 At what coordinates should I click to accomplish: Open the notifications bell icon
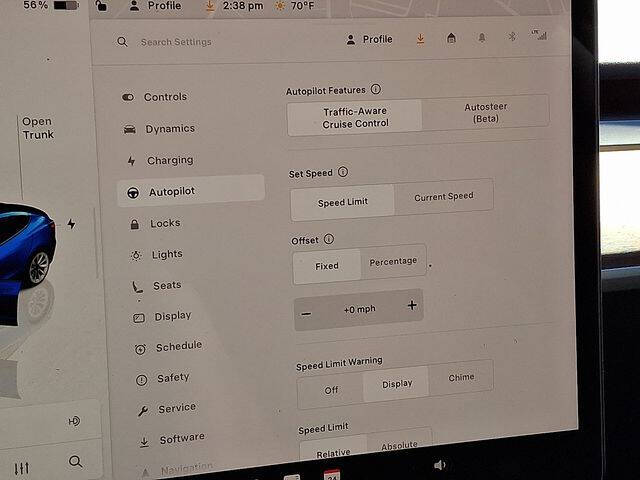(481, 38)
